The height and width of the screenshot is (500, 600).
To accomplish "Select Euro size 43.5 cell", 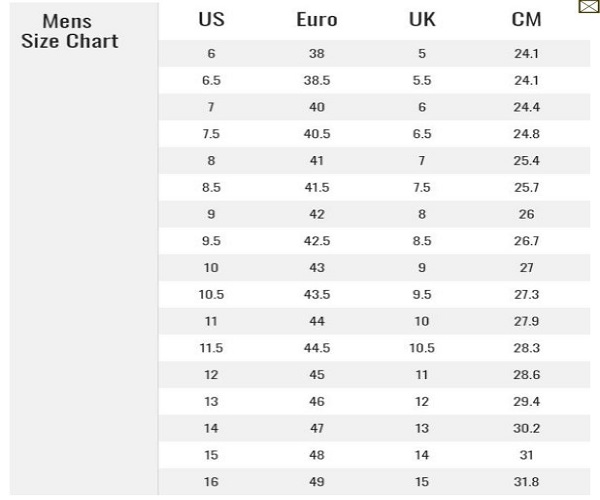I will [x=317, y=296].
